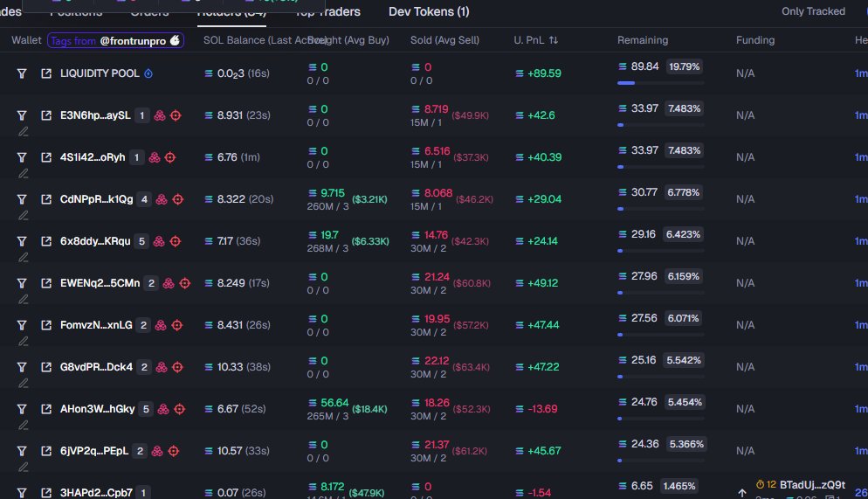Open 6x8ddy...KRqu external link icon
The height and width of the screenshot is (499, 868).
tap(46, 241)
